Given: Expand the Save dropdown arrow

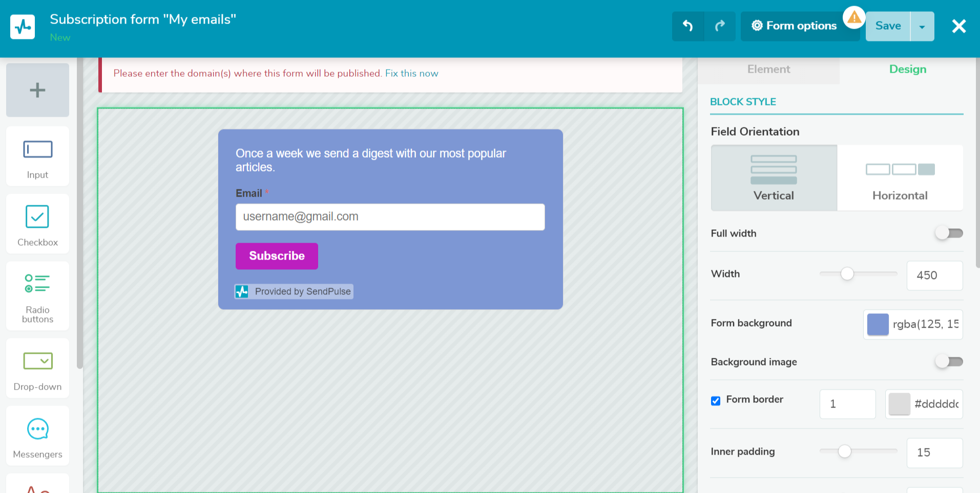Looking at the screenshot, I should coord(922,27).
